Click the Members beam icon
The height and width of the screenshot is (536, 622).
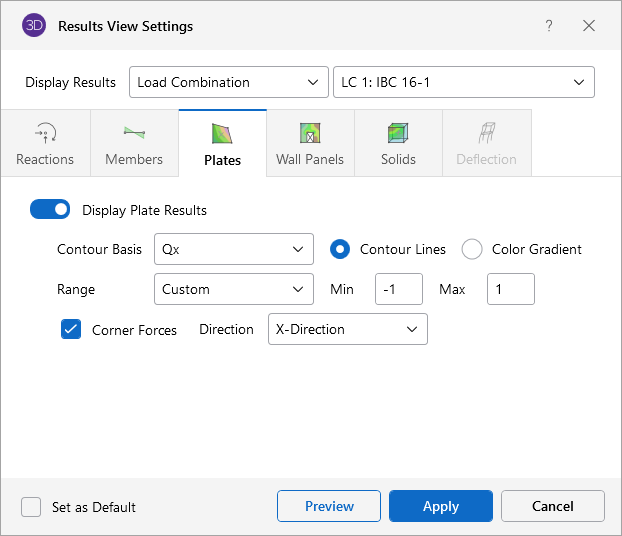(134, 132)
